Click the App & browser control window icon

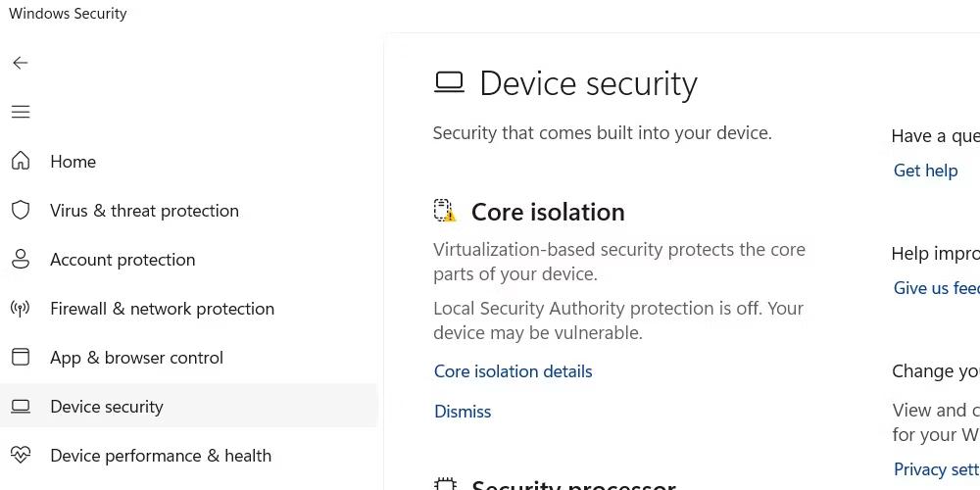pyautogui.click(x=21, y=357)
